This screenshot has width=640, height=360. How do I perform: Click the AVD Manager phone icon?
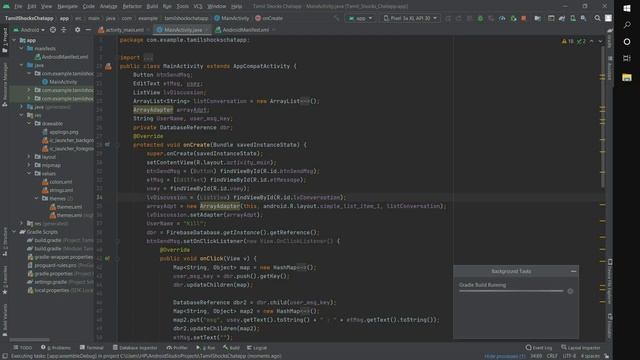click(x=573, y=18)
